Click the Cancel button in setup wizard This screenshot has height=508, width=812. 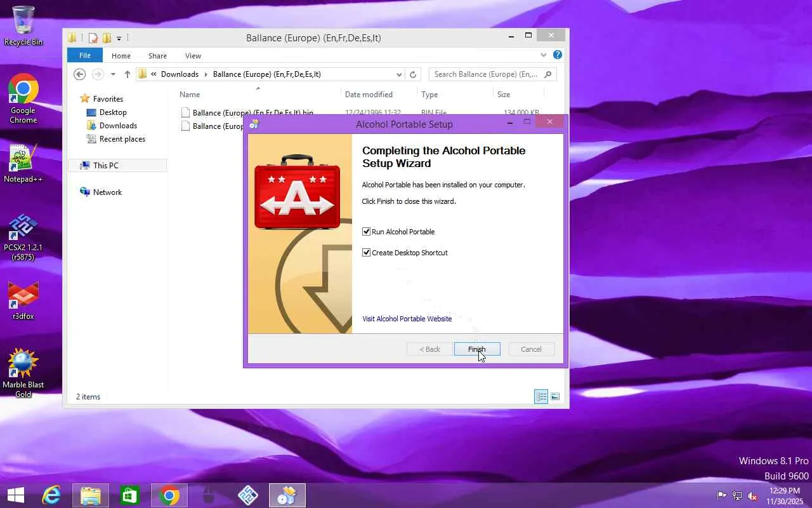click(531, 349)
